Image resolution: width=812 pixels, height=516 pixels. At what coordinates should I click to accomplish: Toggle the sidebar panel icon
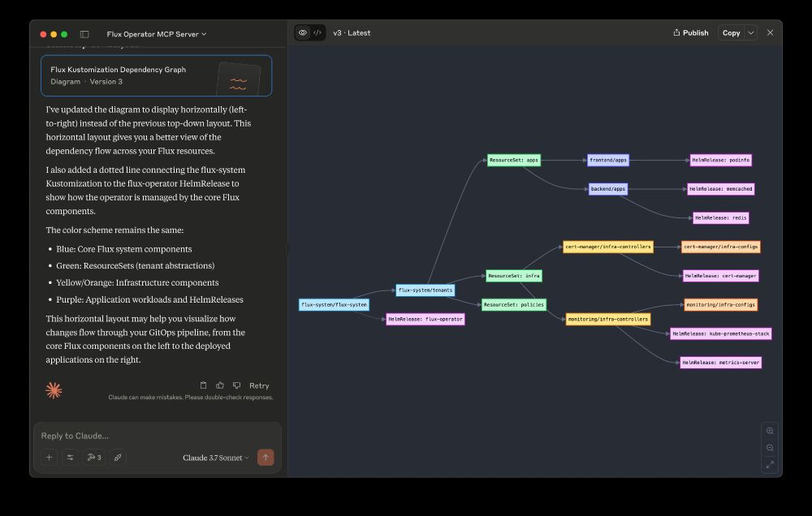[84, 34]
